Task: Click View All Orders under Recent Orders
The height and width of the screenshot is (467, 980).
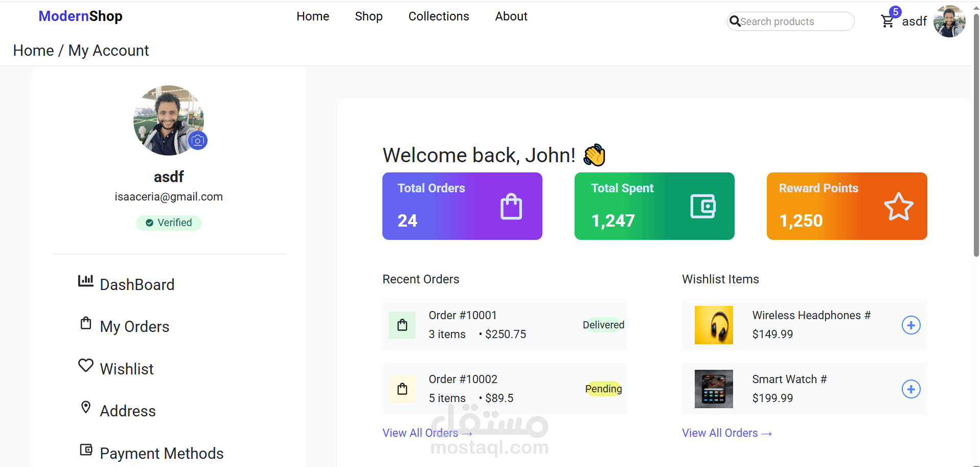Action: [427, 433]
